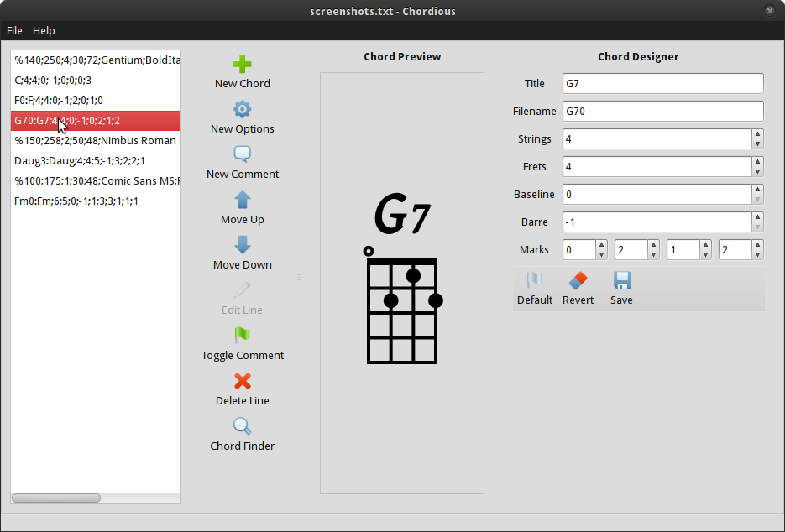The width and height of the screenshot is (785, 532).
Task: Increase the Baseline spinner value
Action: 757,190
